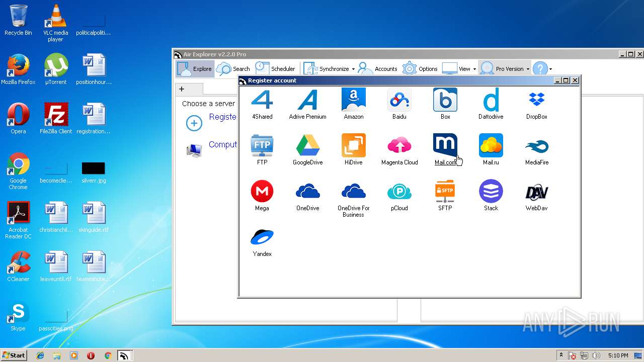
Task: Add a new tab with plus
Action: click(182, 89)
